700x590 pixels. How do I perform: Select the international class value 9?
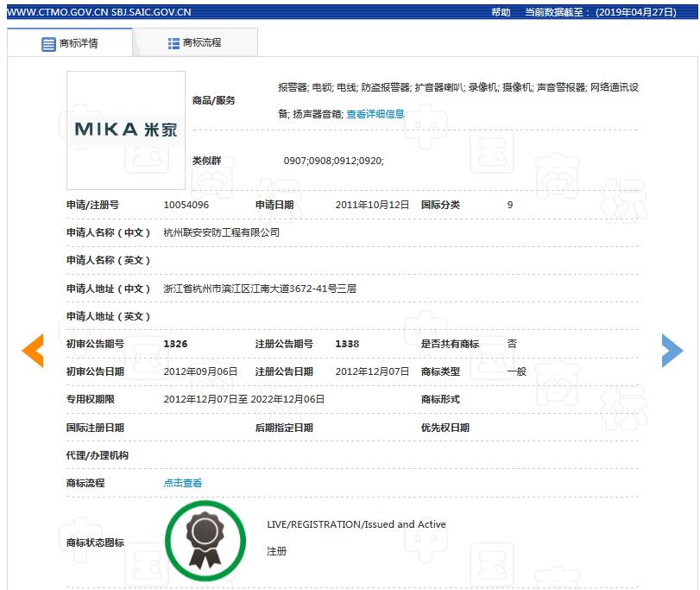[x=508, y=205]
